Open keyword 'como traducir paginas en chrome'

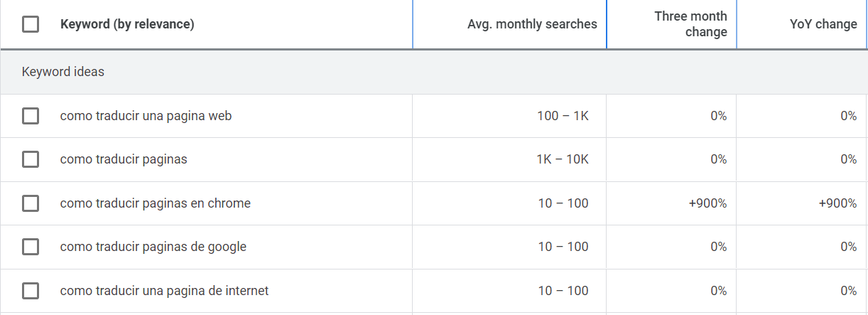(155, 203)
